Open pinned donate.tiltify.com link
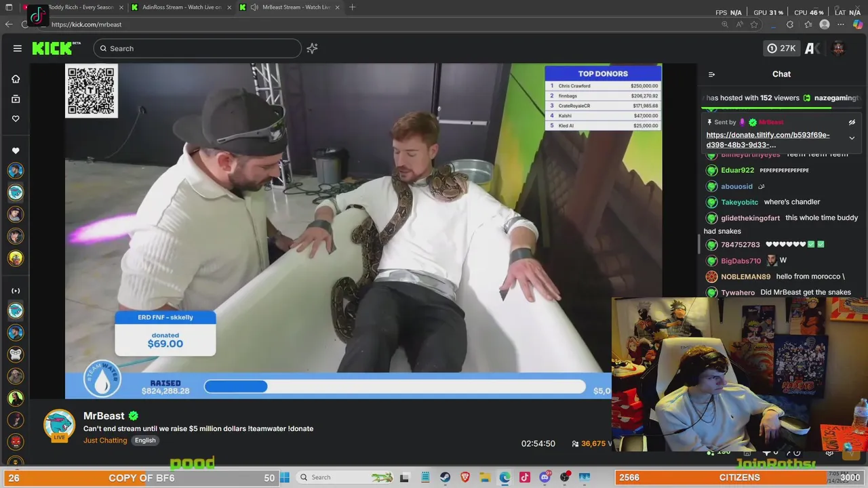868x488 pixels. pos(768,140)
